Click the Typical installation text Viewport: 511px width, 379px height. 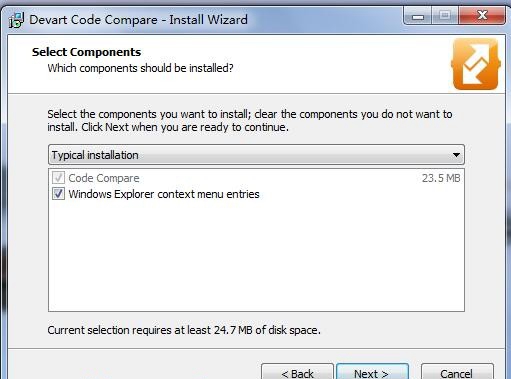click(x=95, y=155)
